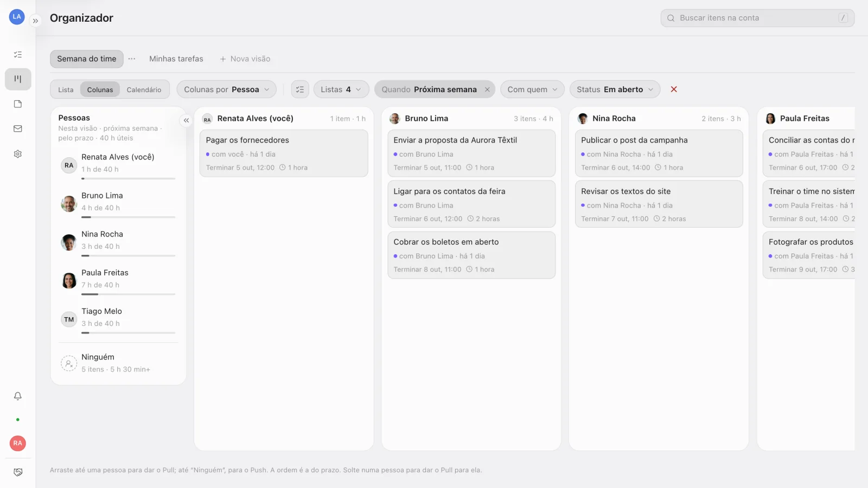Open the RA user avatar in sidebar
This screenshot has height=488, width=868.
[x=18, y=444]
